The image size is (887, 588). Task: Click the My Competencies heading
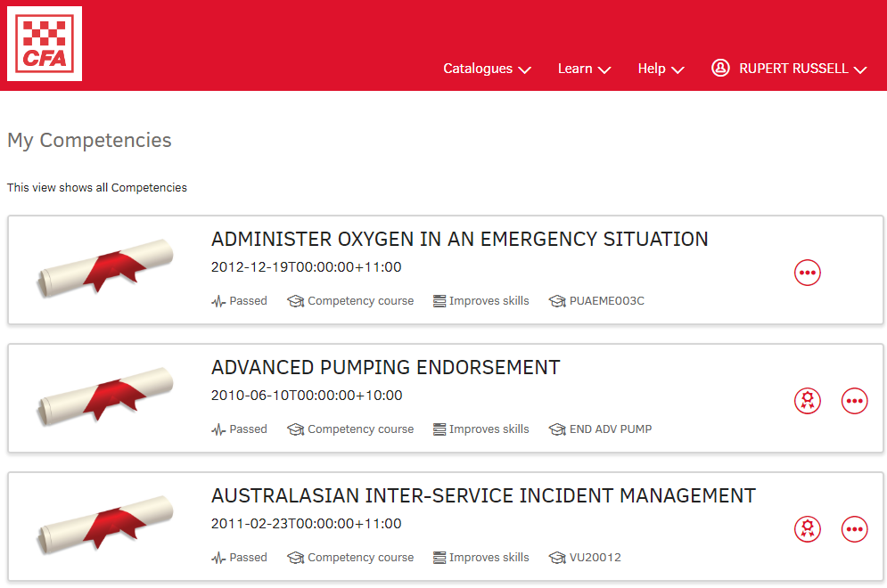(x=89, y=140)
